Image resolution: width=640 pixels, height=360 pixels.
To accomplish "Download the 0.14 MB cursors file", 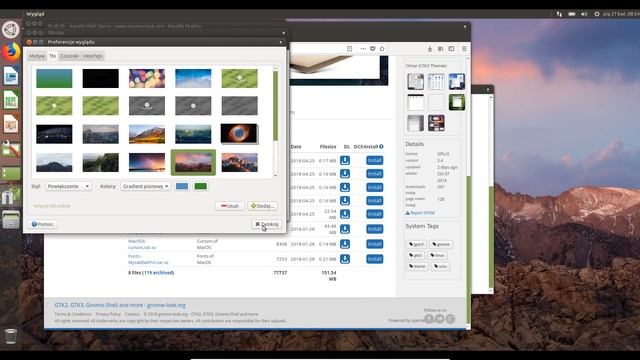I will 345,244.
